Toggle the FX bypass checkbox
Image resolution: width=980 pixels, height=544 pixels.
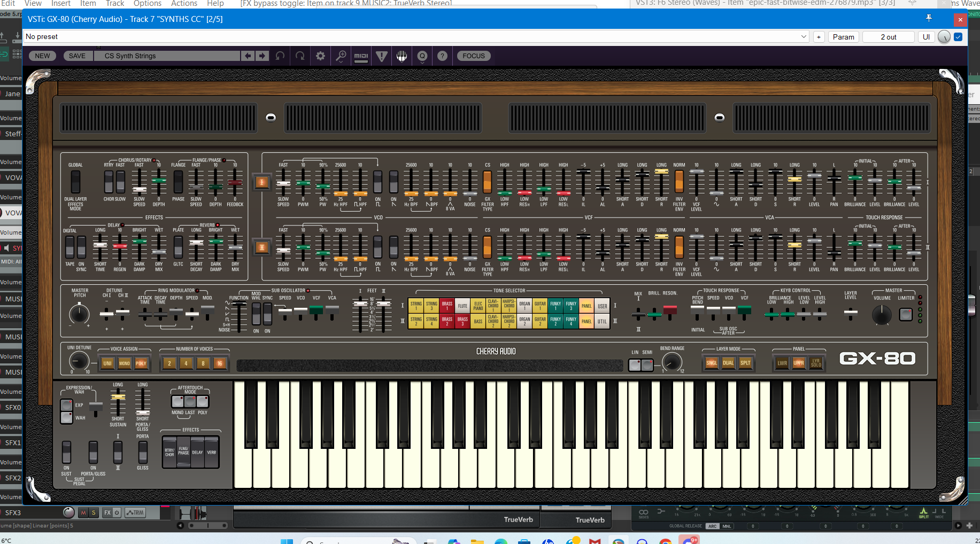[958, 37]
